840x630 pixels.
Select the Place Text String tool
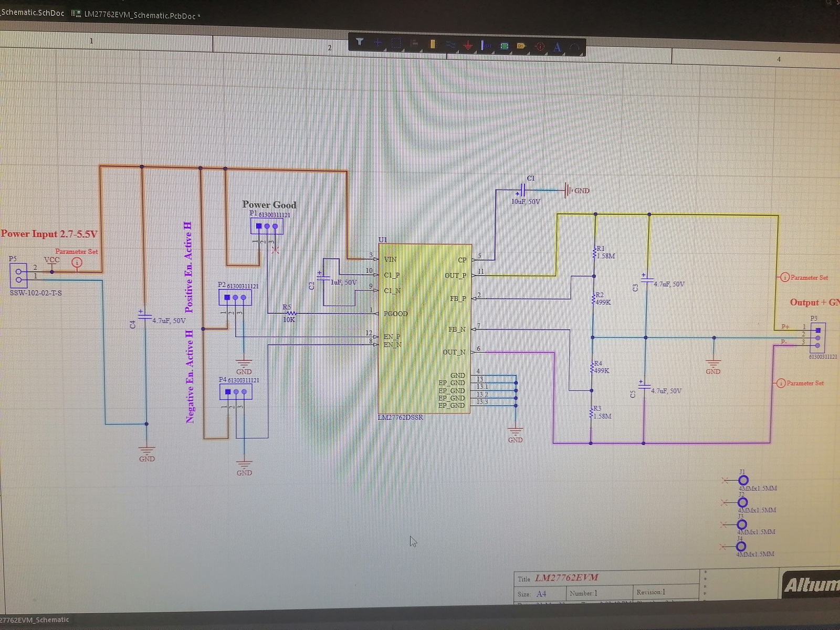(557, 47)
